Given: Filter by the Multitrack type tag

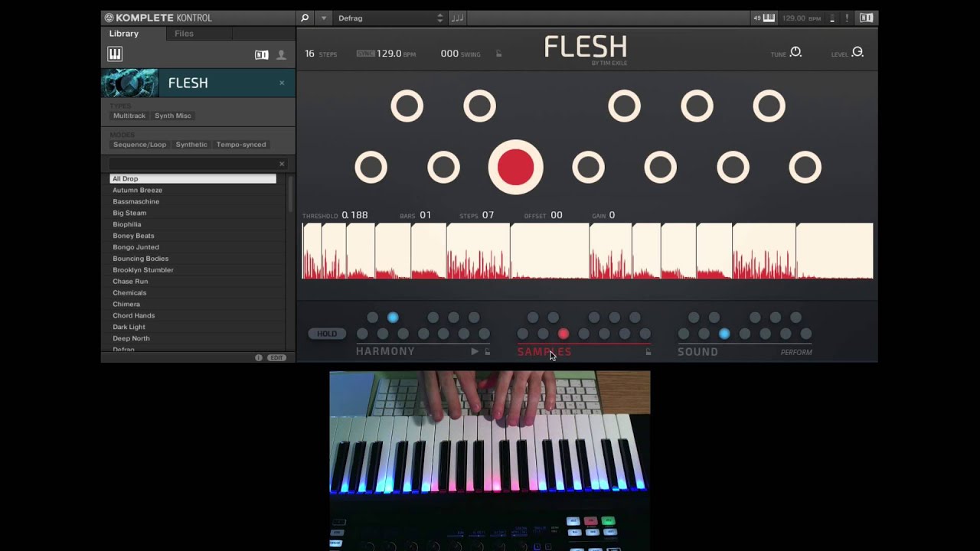Looking at the screenshot, I should [x=129, y=116].
